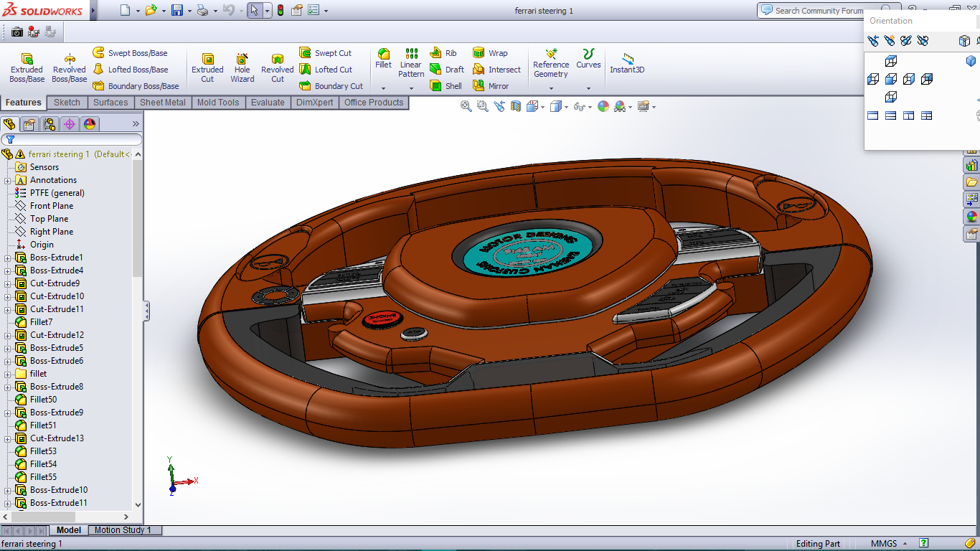This screenshot has height=551, width=980.
Task: Expand the Annotations tree node
Action: point(8,180)
